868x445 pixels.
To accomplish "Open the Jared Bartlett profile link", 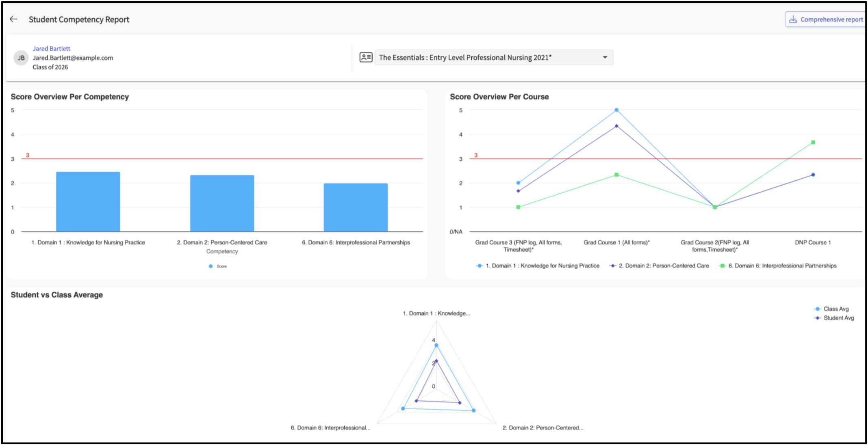I will (51, 48).
